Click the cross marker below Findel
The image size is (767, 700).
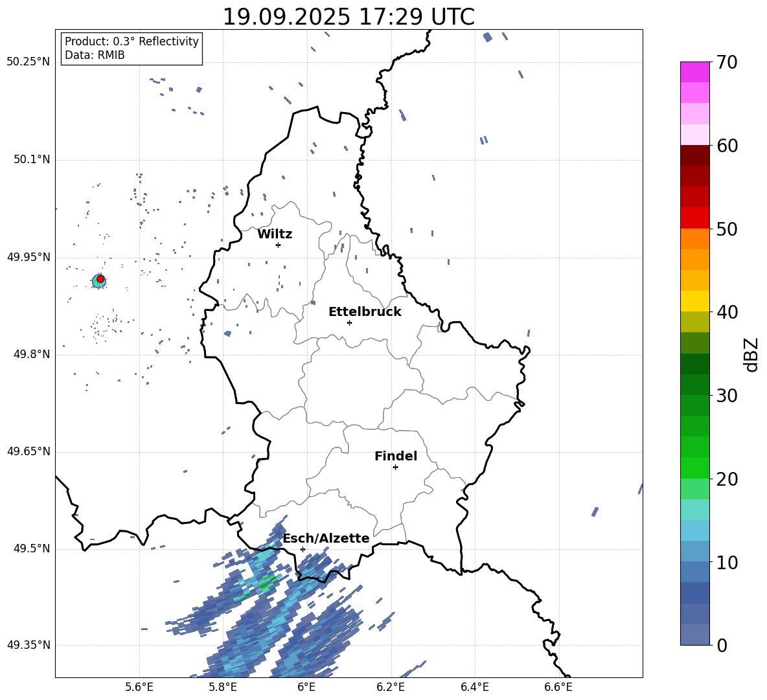click(395, 468)
